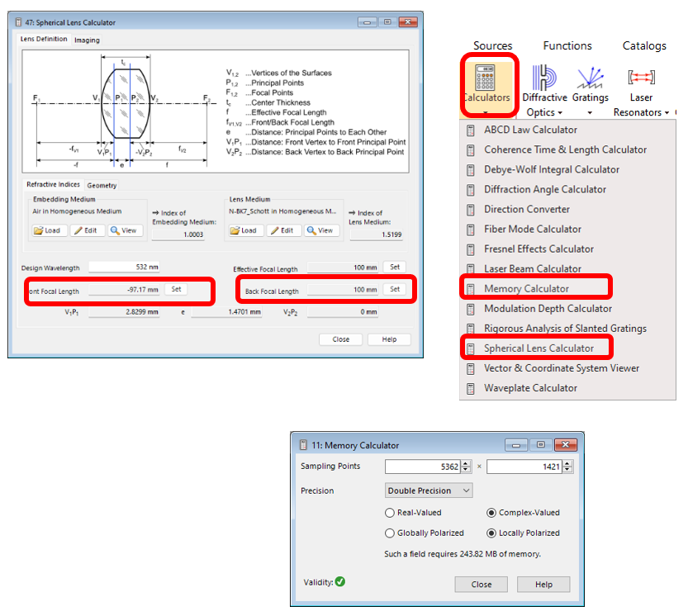This screenshot has height=616, width=688.
Task: Click the Design Wavelength input field
Action: (x=126, y=267)
